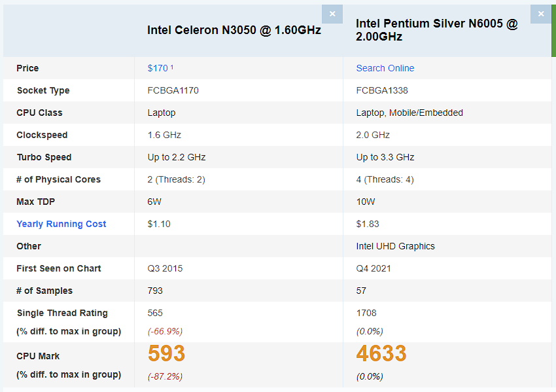Select the (-87.2%) CPU Mark difference
This screenshot has width=556, height=392.
pyautogui.click(x=165, y=376)
